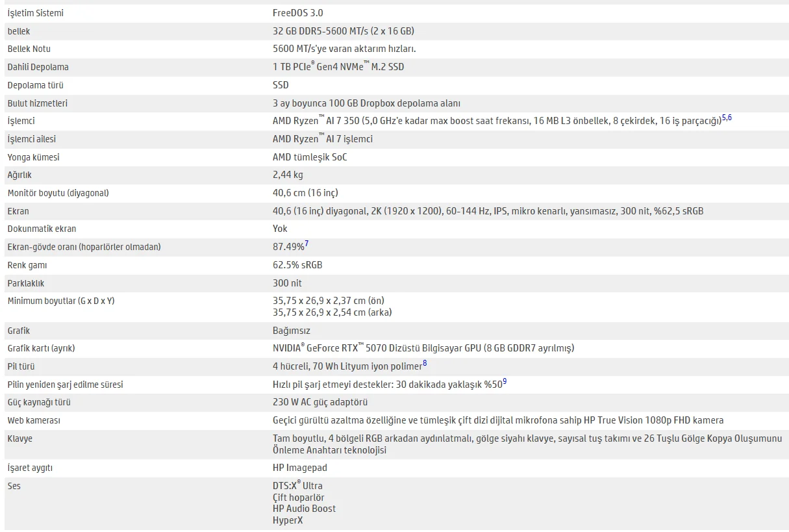Click the Ekran specification text
The height and width of the screenshot is (532, 789).
488,211
